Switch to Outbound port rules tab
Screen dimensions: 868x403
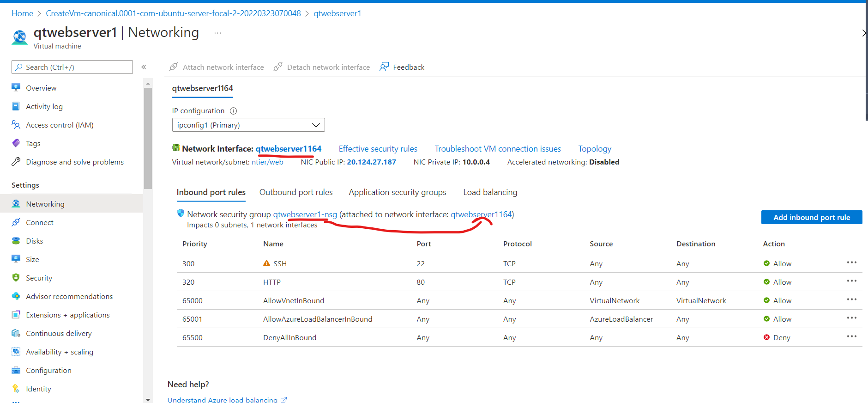pyautogui.click(x=296, y=192)
